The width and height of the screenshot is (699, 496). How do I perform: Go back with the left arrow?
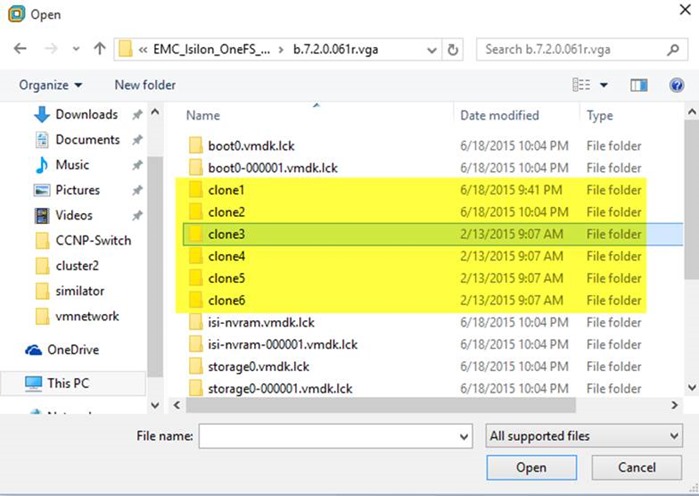[20, 49]
